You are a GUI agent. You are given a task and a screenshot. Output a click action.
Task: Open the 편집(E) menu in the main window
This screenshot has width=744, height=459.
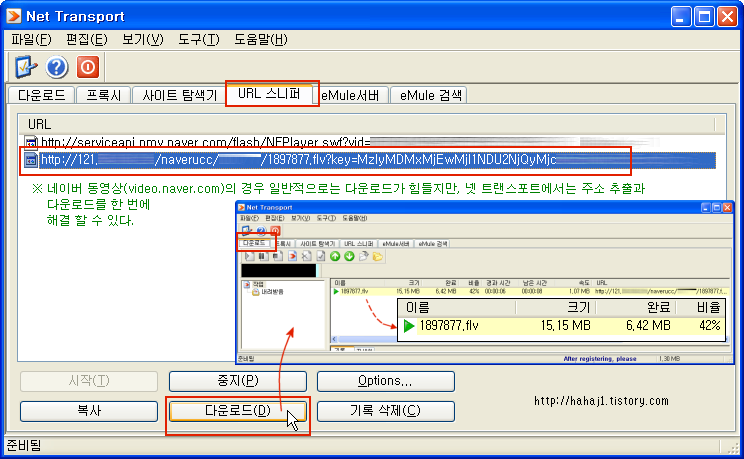click(87, 39)
